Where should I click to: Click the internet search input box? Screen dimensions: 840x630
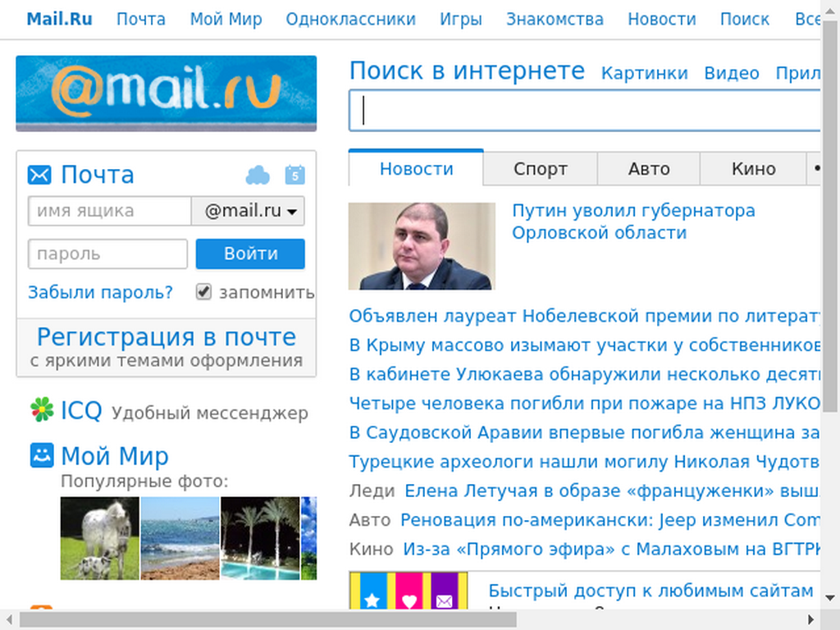(x=584, y=111)
